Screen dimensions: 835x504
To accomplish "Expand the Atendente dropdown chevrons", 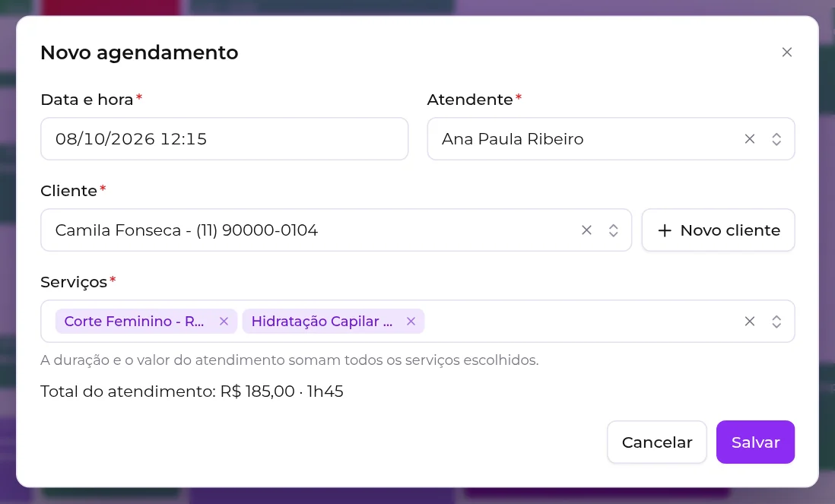I will [776, 139].
